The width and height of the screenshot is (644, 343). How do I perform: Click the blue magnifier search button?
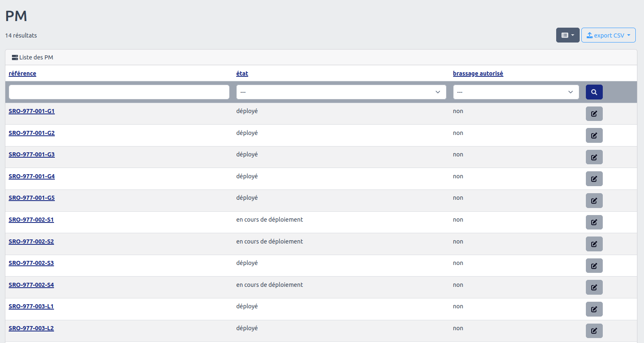click(x=594, y=92)
